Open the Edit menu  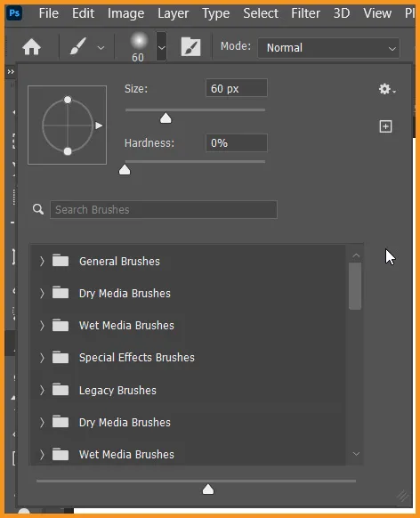83,13
